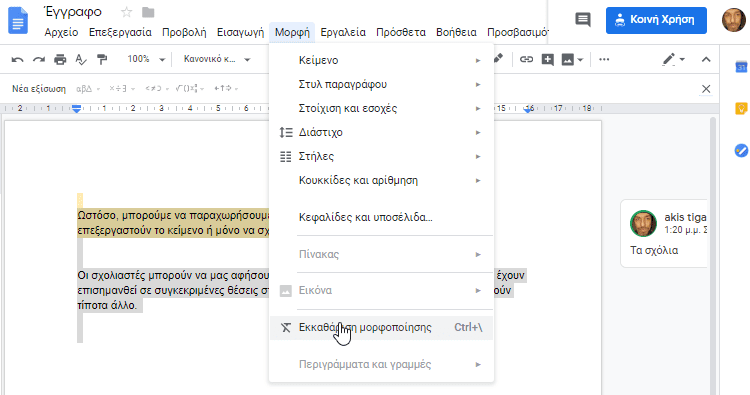This screenshot has height=395, width=750.
Task: Open the 100% zoom dropdown
Action: pos(146,59)
